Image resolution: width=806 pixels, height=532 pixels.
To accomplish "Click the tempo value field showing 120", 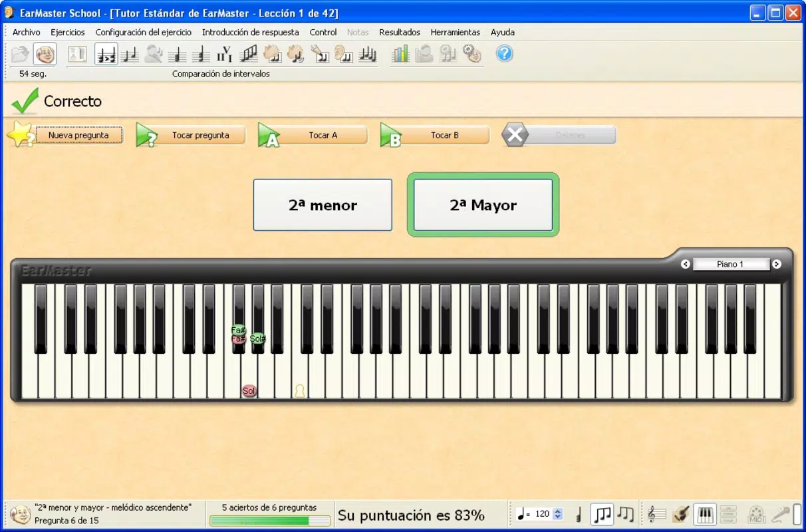I will [x=543, y=514].
